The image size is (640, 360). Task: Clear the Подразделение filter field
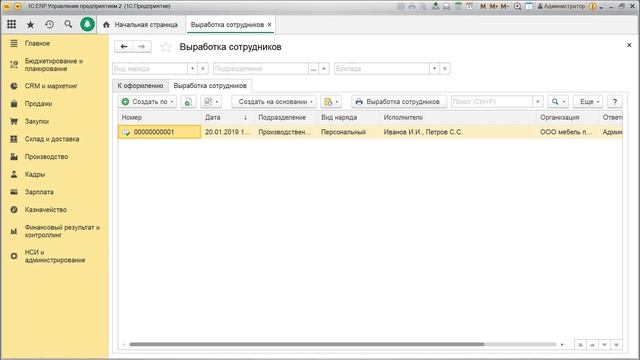point(324,69)
